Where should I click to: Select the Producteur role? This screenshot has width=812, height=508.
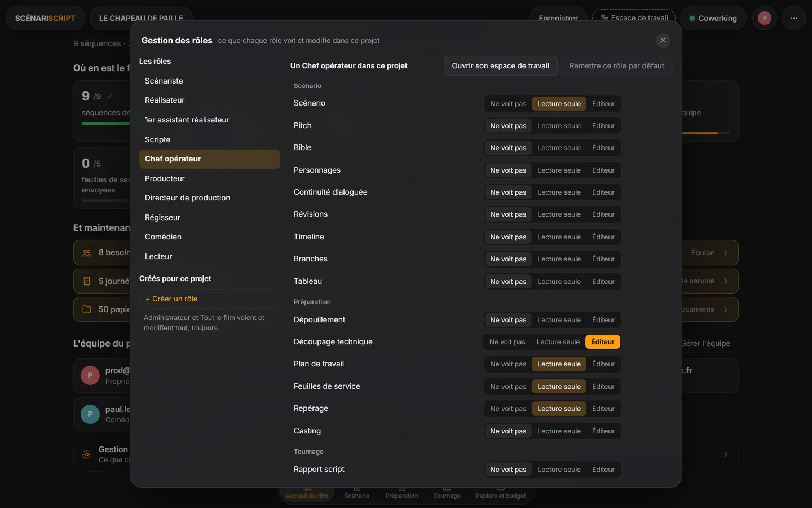(210, 178)
